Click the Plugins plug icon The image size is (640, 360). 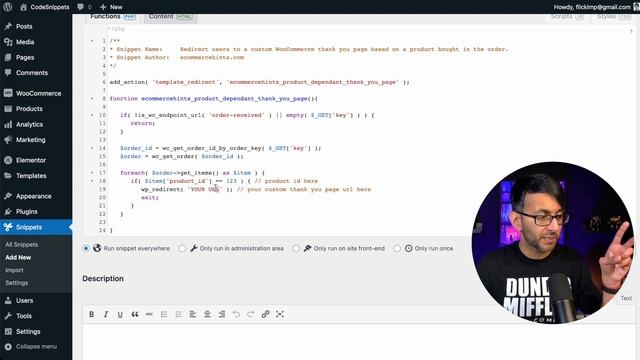point(8,212)
